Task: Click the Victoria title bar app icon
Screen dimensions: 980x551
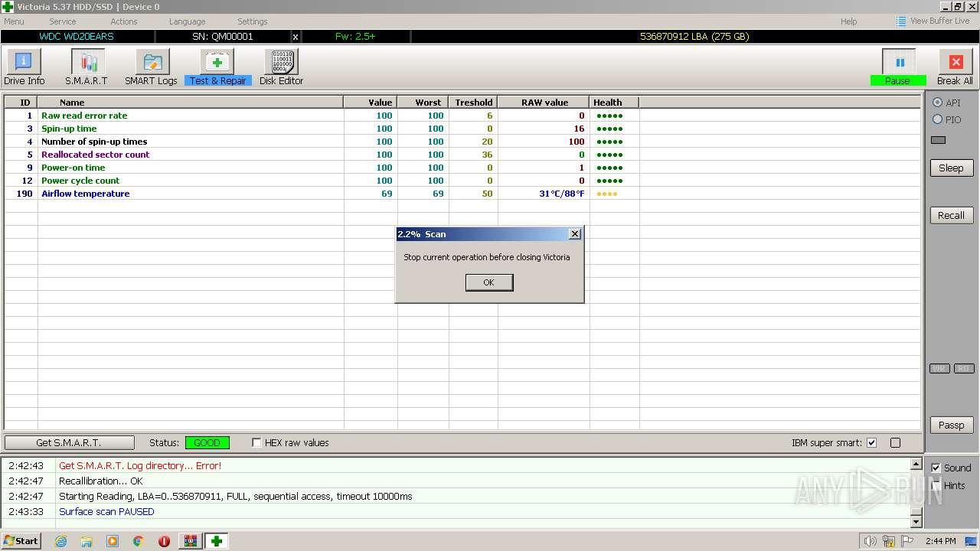Action: pos(8,7)
